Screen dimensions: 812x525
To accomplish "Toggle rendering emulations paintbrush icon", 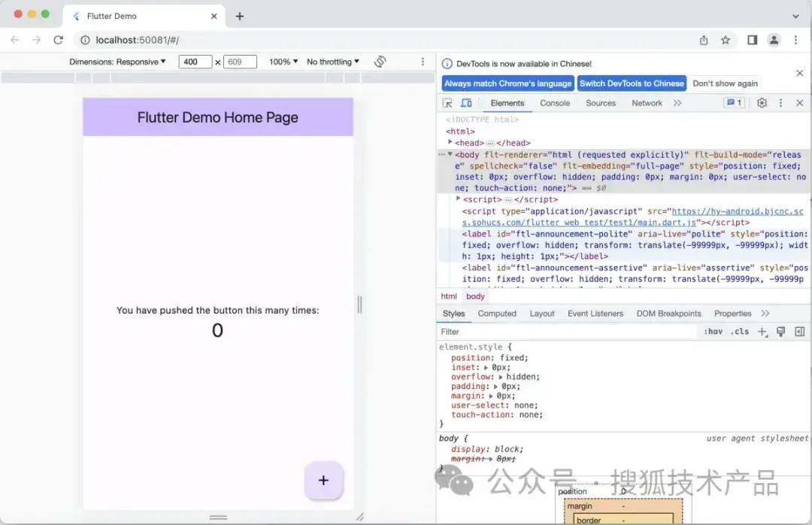I will 781,332.
